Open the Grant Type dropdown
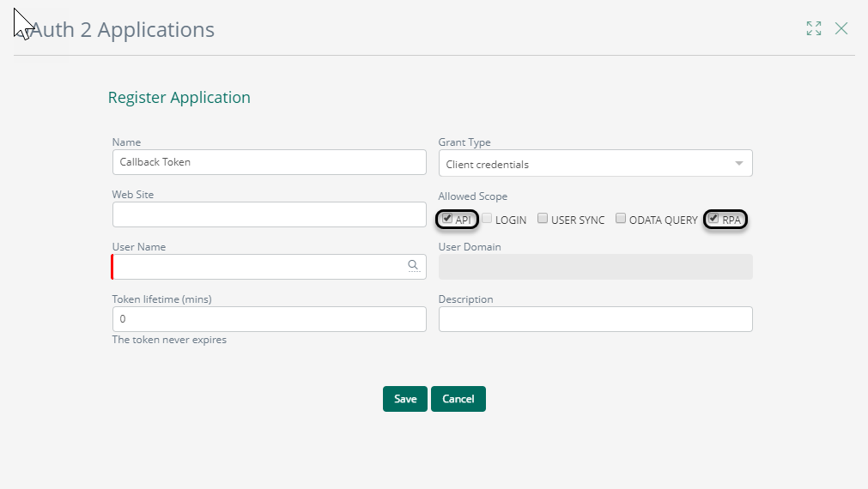Screen dimensions: 868x489 (x=596, y=163)
